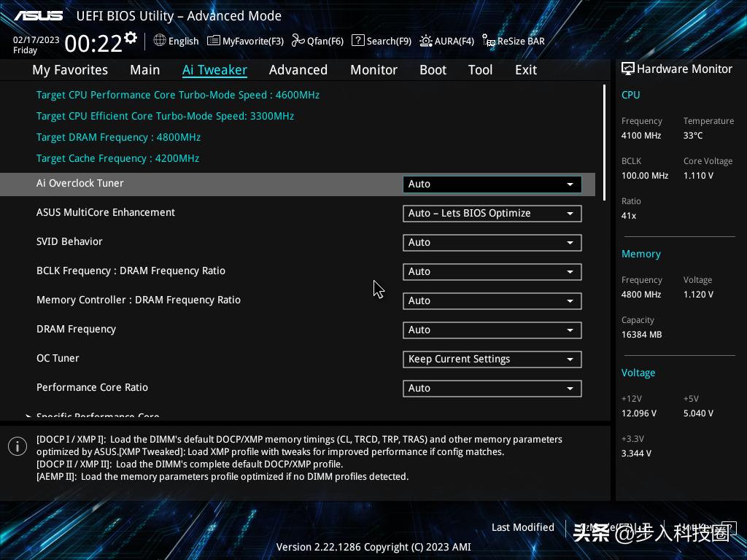Click the Search question mark icon
The width and height of the screenshot is (747, 560).
point(357,41)
